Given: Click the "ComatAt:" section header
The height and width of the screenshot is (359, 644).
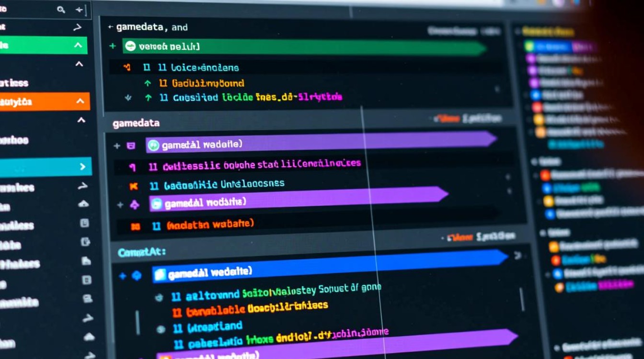Looking at the screenshot, I should coord(142,252).
